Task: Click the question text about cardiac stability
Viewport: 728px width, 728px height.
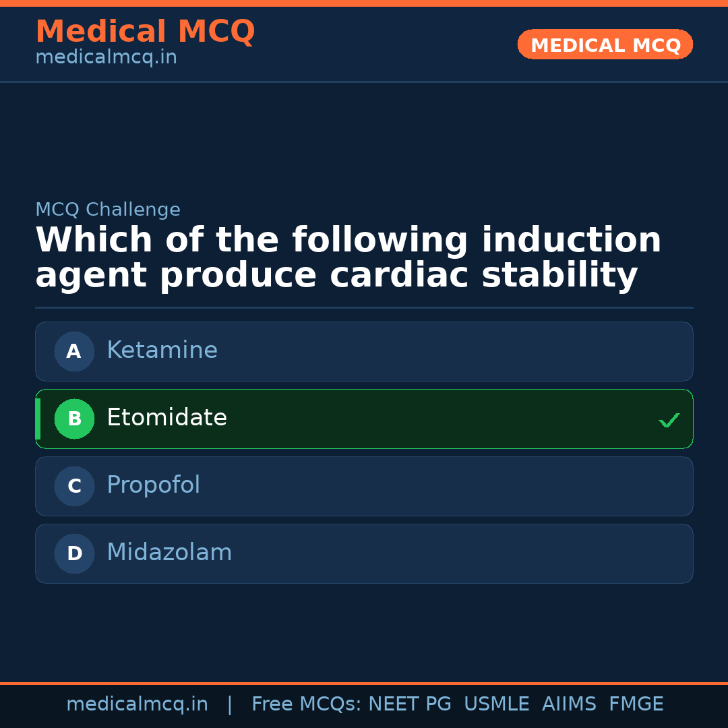Action: pyautogui.click(x=348, y=257)
